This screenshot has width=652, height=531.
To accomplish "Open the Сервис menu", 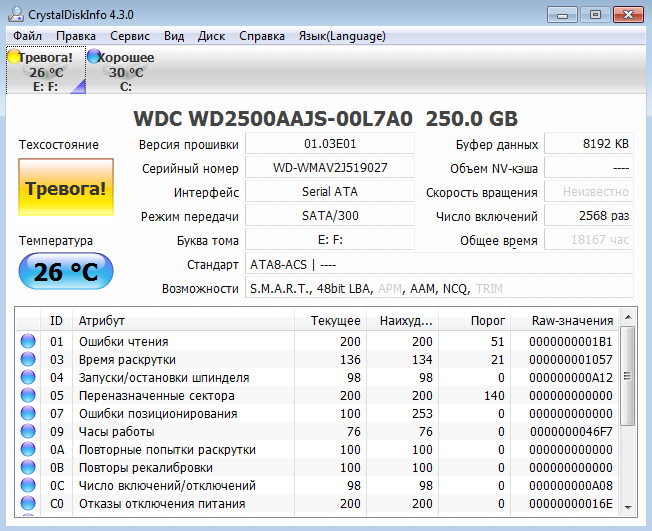I will pos(130,36).
